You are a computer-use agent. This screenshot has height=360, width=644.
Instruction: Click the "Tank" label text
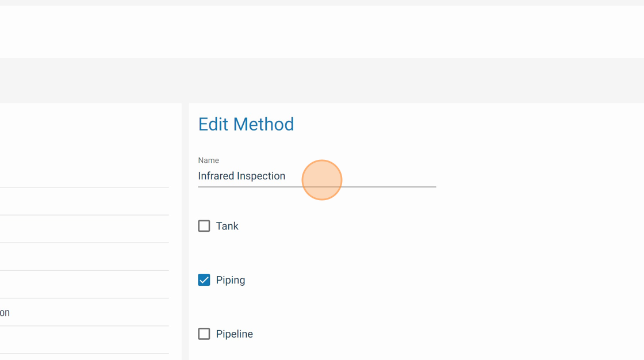(227, 226)
